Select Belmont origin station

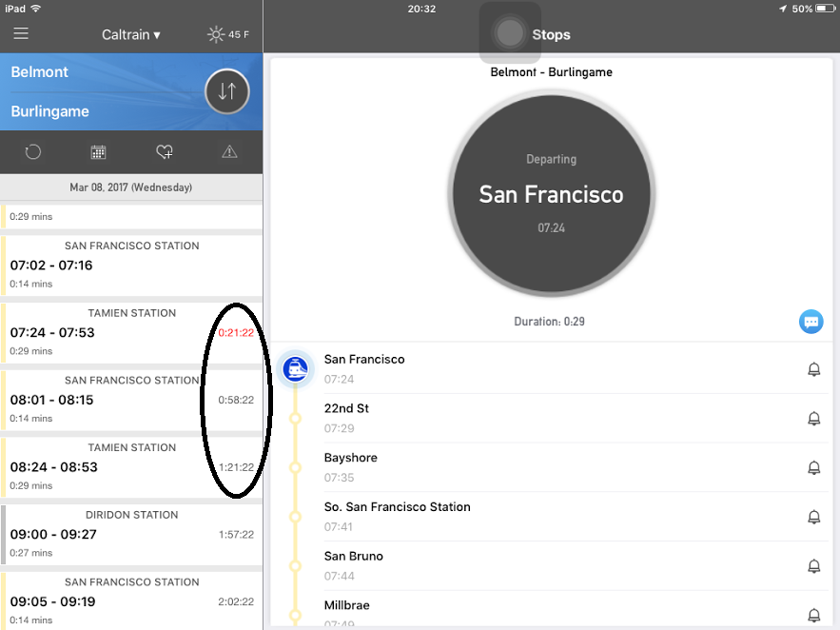(40, 71)
